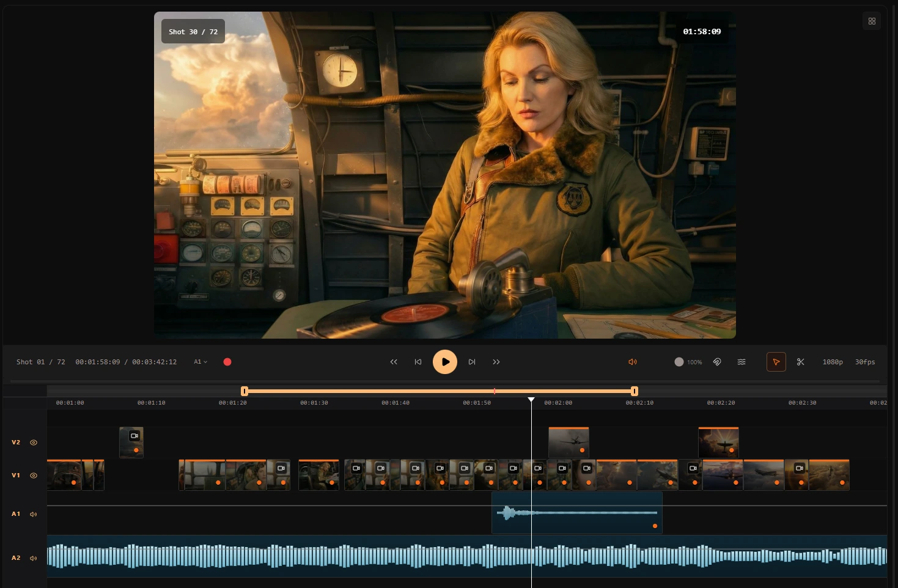
Task: Select the airplane clip thumbnail on V2
Action: click(569, 442)
